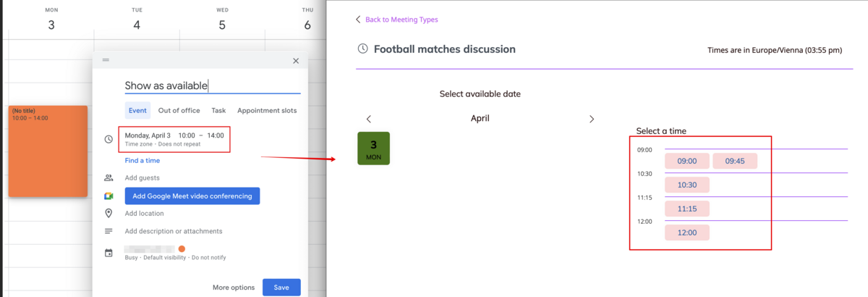
Task: Click the clock icon beside event date
Action: click(109, 139)
